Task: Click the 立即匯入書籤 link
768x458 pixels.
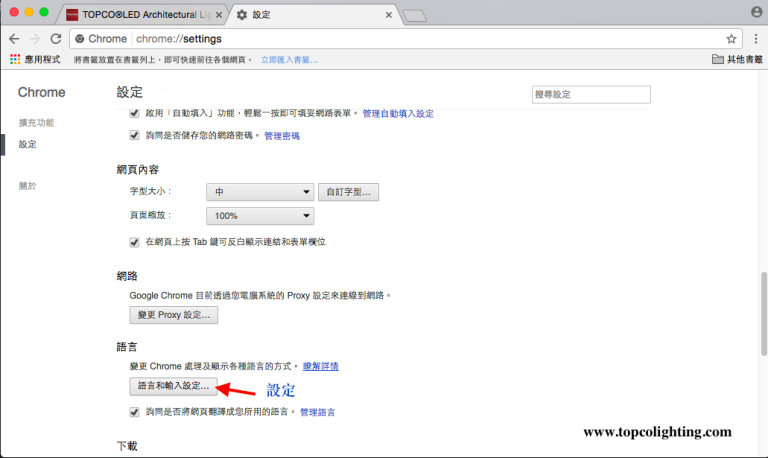Action: [x=289, y=60]
